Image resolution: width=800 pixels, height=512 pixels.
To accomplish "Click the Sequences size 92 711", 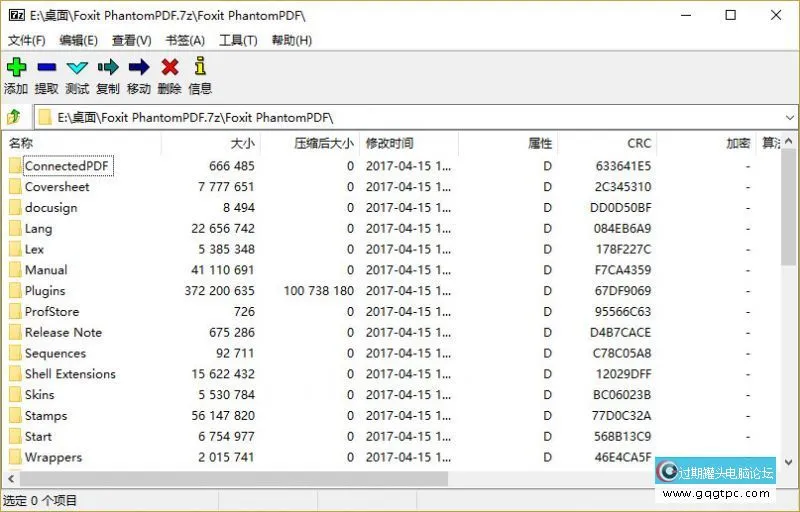I will click(235, 353).
